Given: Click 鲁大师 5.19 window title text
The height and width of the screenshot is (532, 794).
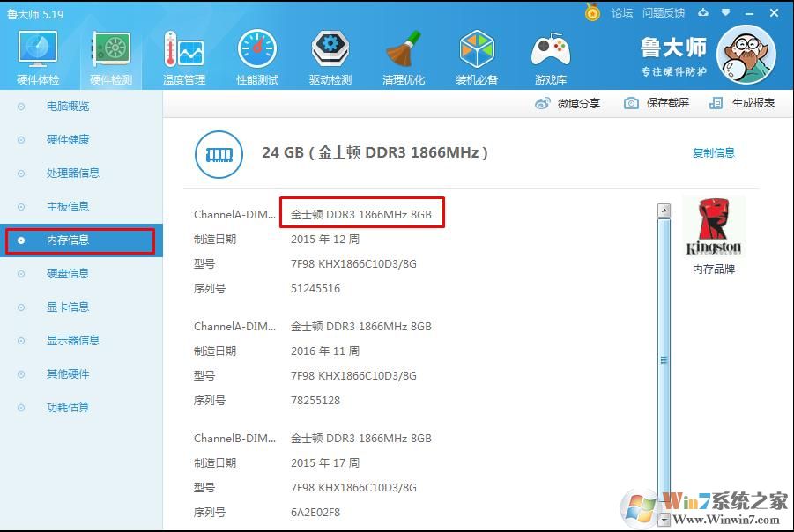Looking at the screenshot, I should 35,14.
